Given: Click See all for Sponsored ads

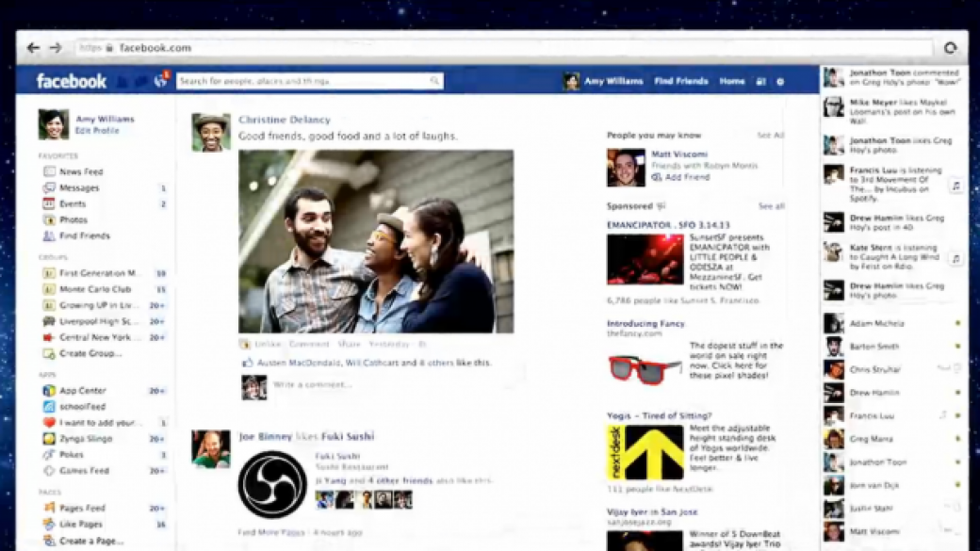Looking at the screenshot, I should [x=771, y=206].
